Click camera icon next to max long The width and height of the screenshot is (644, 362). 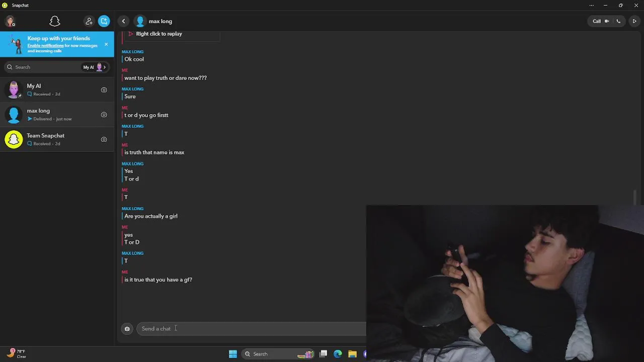coord(104,115)
